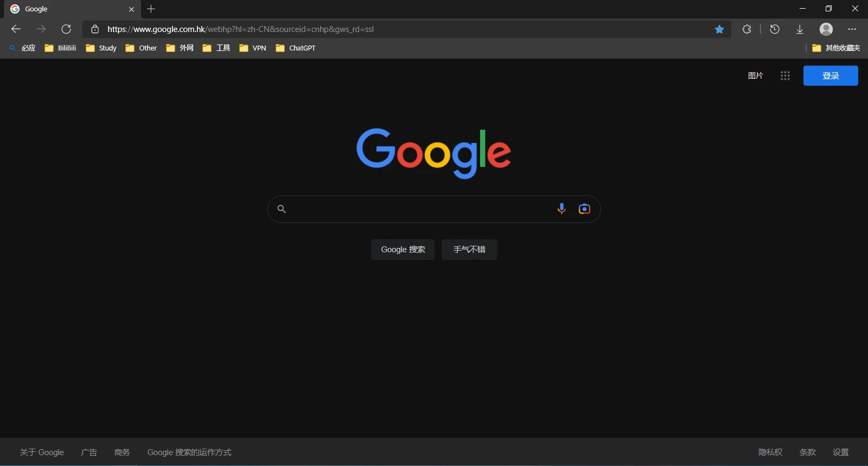Click the Google logo
Screen dimensions: 868x466
click(433, 154)
